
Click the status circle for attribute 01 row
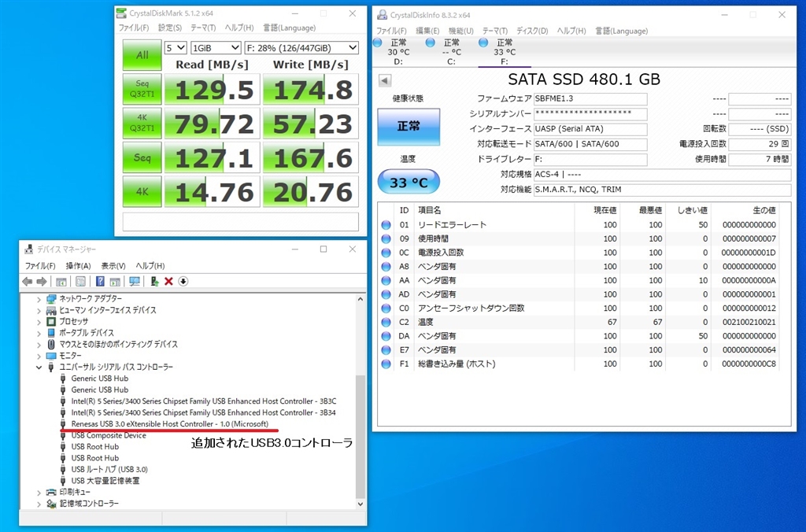(386, 224)
